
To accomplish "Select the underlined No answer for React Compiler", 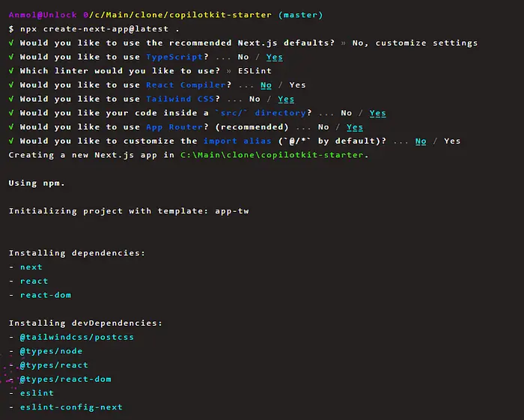I will click(266, 85).
